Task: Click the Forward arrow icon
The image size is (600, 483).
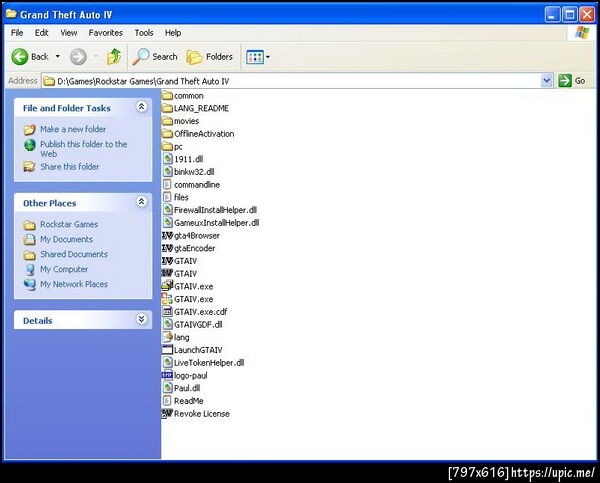Action: pos(78,57)
